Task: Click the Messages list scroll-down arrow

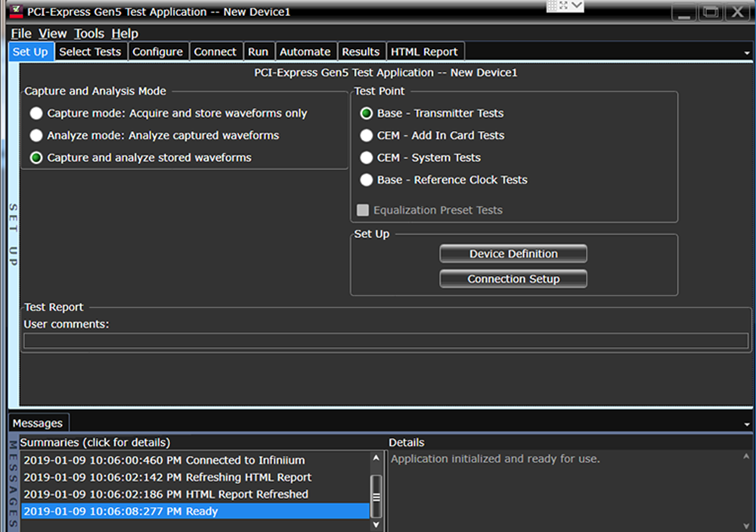Action: click(376, 524)
